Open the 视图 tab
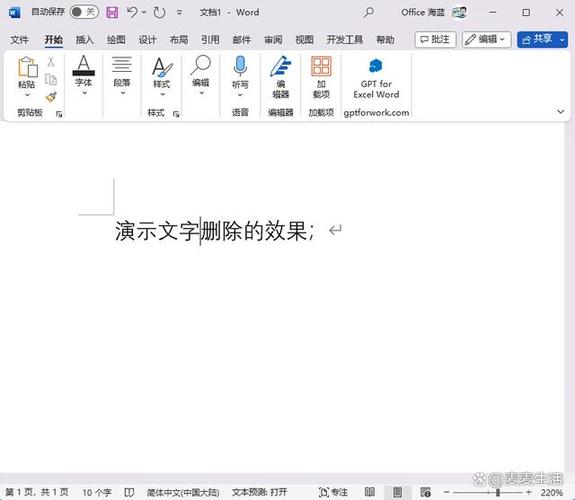Screen dimensions: 575x500 click(x=304, y=40)
